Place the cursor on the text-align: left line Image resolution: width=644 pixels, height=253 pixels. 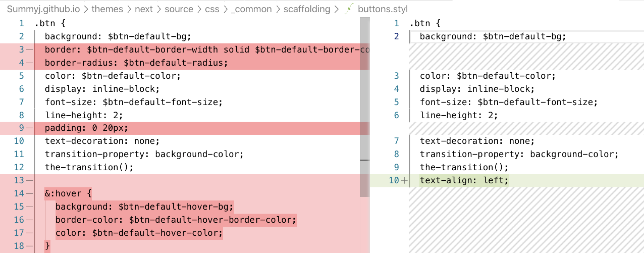[x=464, y=180]
